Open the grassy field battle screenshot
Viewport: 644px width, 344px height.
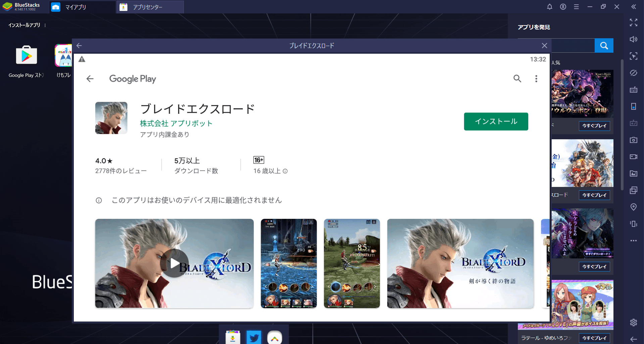coord(352,263)
